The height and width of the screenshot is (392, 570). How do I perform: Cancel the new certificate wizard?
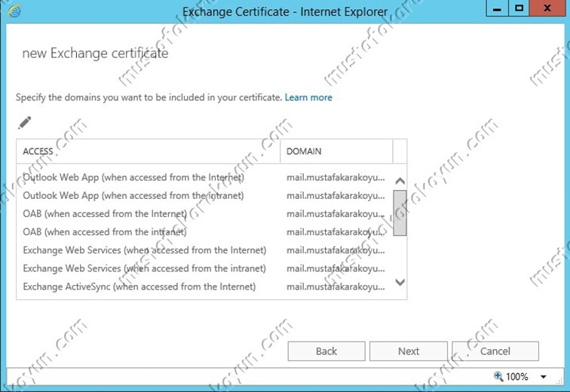coord(495,351)
